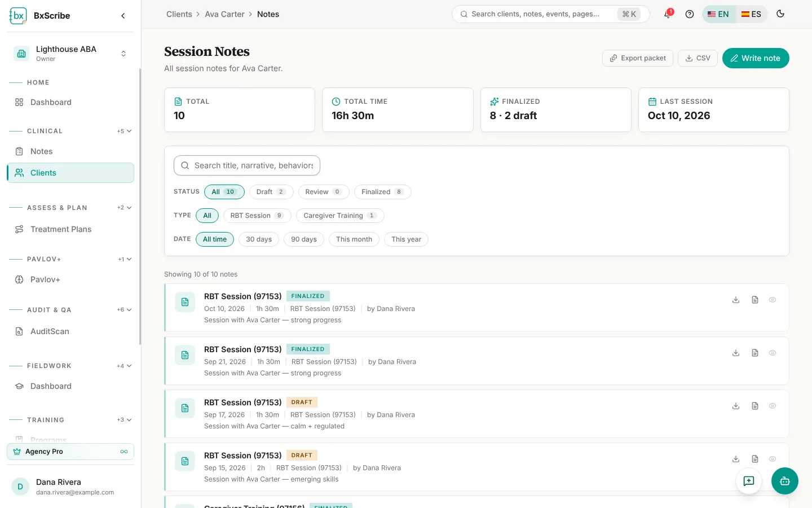Go to Clients breadcrumb
812x508 pixels.
point(179,14)
